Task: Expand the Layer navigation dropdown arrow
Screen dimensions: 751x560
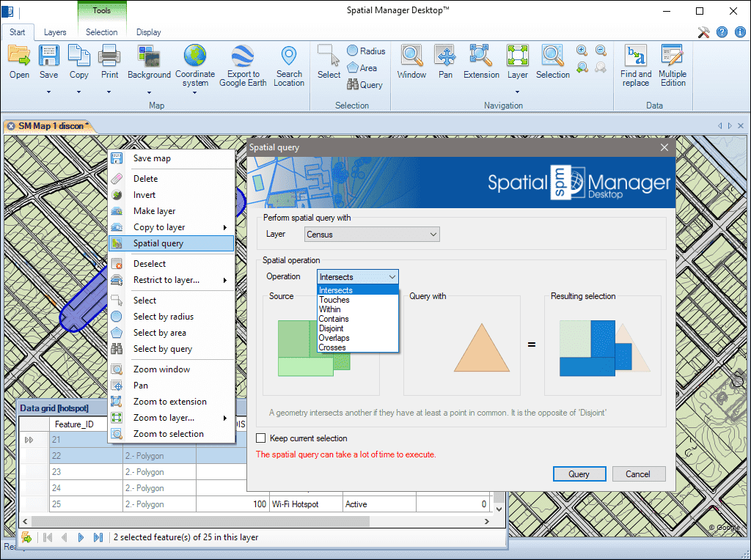Action: tap(517, 92)
